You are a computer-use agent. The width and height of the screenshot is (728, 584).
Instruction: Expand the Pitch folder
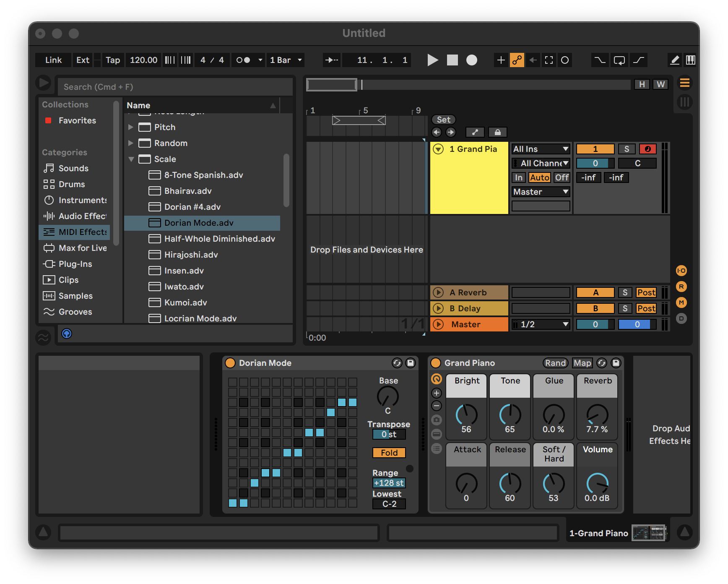pos(131,127)
